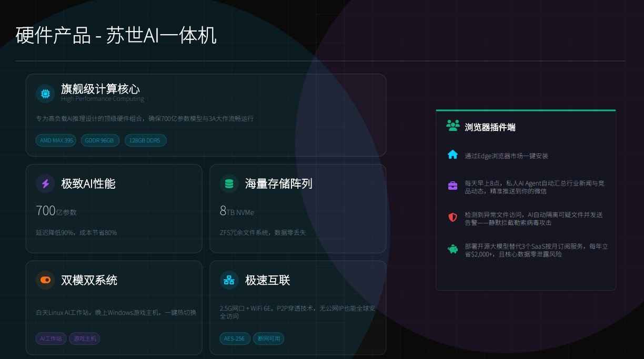644x359 pixels.
Task: Click the heading 极致AI性能
Action: coord(88,183)
